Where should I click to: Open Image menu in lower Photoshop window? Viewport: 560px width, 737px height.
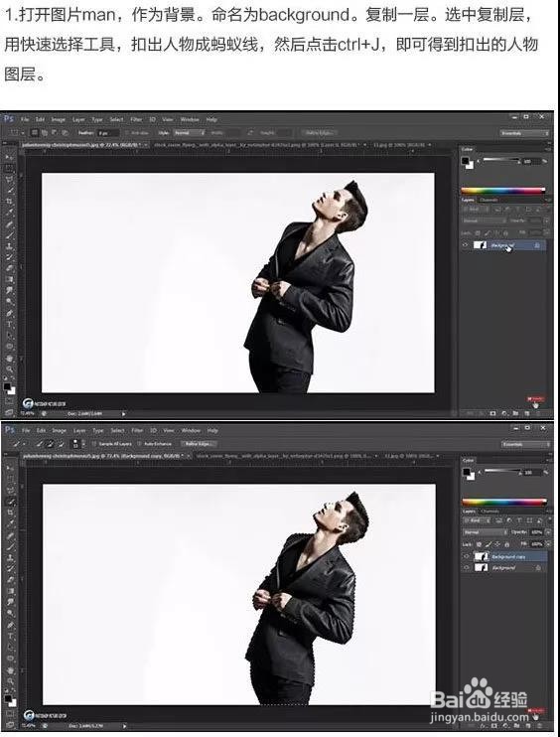tap(60, 430)
